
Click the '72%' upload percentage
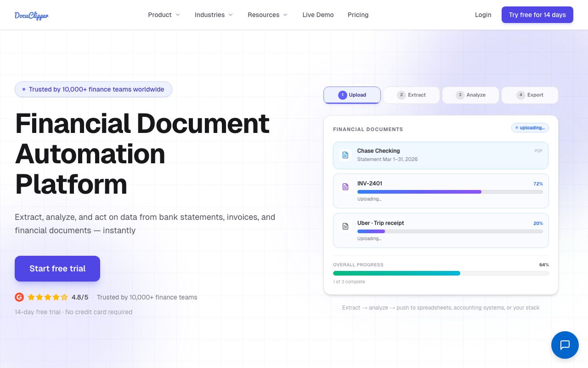538,184
